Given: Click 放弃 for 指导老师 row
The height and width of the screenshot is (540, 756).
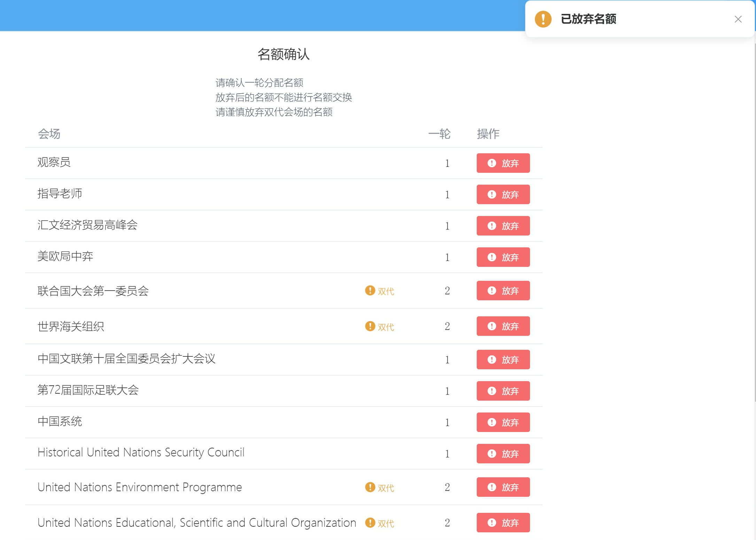Looking at the screenshot, I should point(503,194).
